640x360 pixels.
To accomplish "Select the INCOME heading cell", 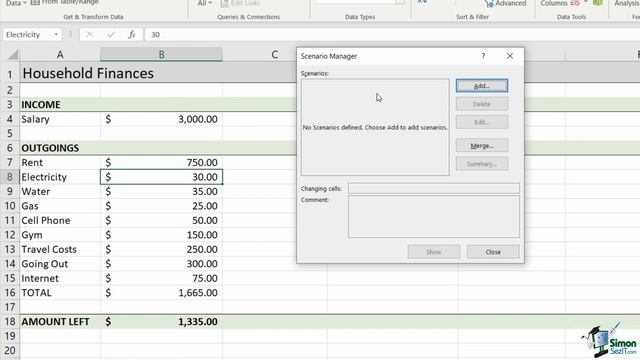I will point(60,104).
